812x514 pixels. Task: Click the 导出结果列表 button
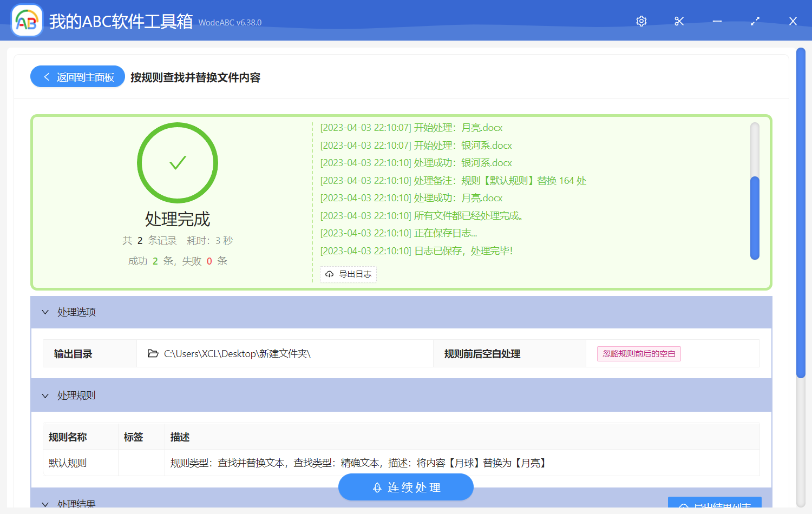point(715,503)
